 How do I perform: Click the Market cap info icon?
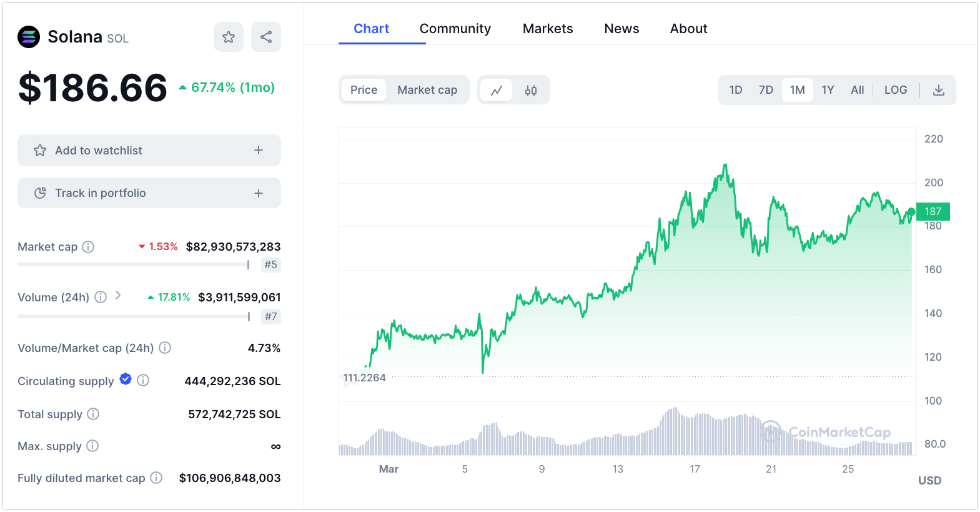coord(89,247)
